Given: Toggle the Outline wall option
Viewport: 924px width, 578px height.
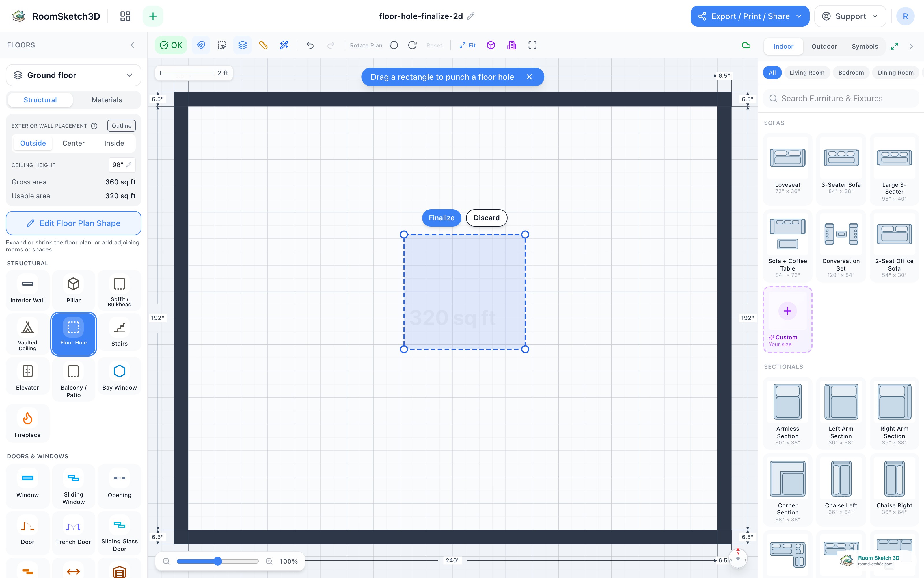Looking at the screenshot, I should tap(121, 126).
